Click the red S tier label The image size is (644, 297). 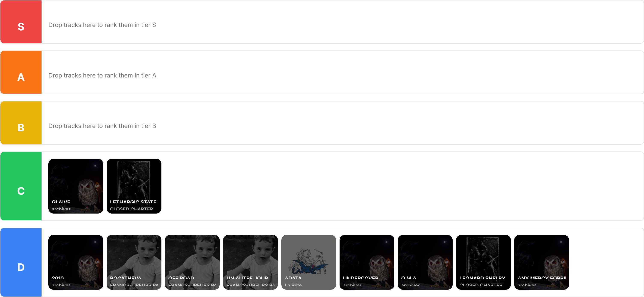pyautogui.click(x=21, y=22)
